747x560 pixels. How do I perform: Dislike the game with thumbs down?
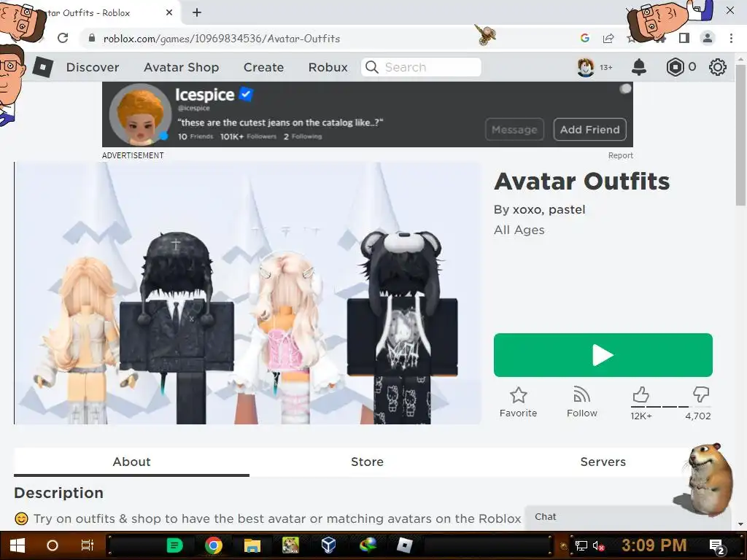[x=701, y=394]
